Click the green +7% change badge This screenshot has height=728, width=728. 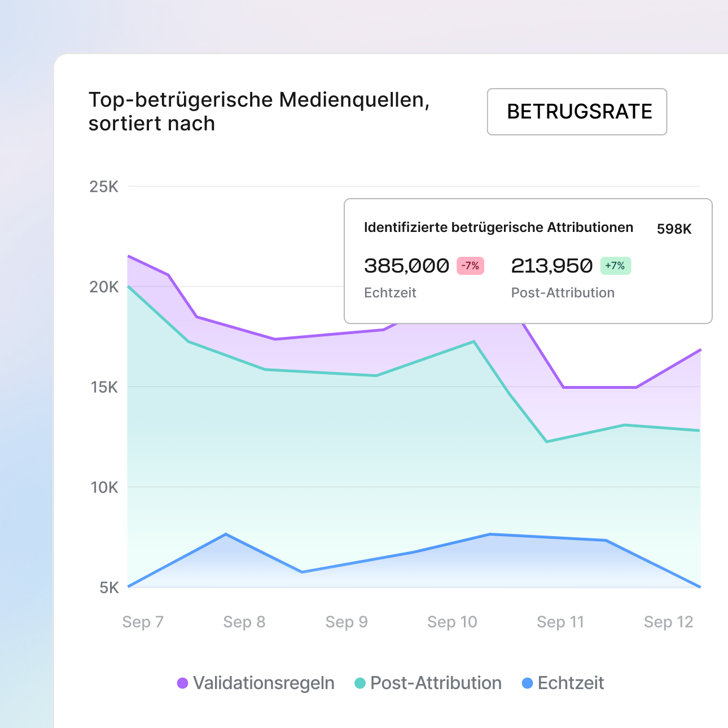pyautogui.click(x=615, y=266)
